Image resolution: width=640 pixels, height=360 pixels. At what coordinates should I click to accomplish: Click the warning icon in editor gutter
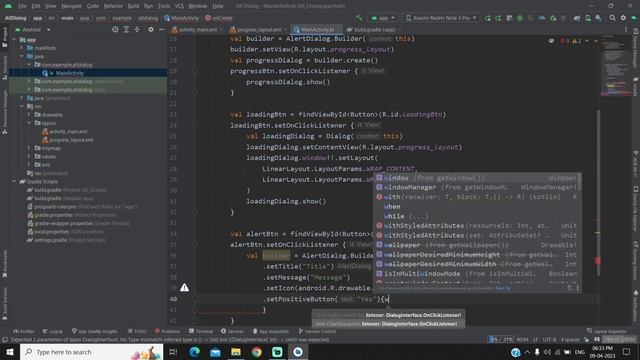[184, 287]
